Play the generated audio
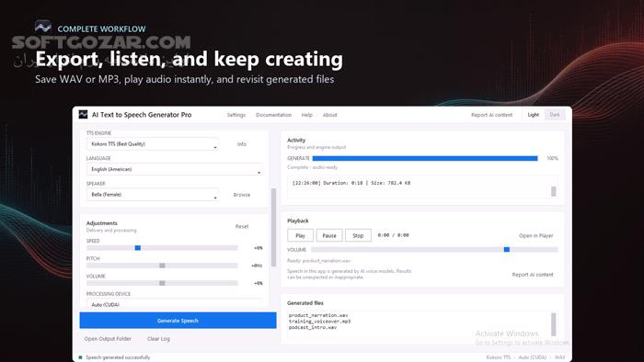 point(300,235)
